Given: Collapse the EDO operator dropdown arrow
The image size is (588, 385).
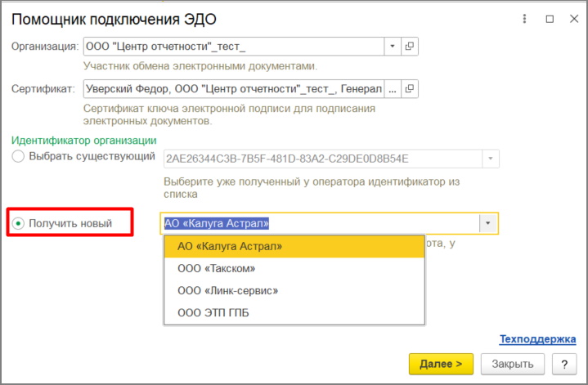Looking at the screenshot, I should (488, 223).
